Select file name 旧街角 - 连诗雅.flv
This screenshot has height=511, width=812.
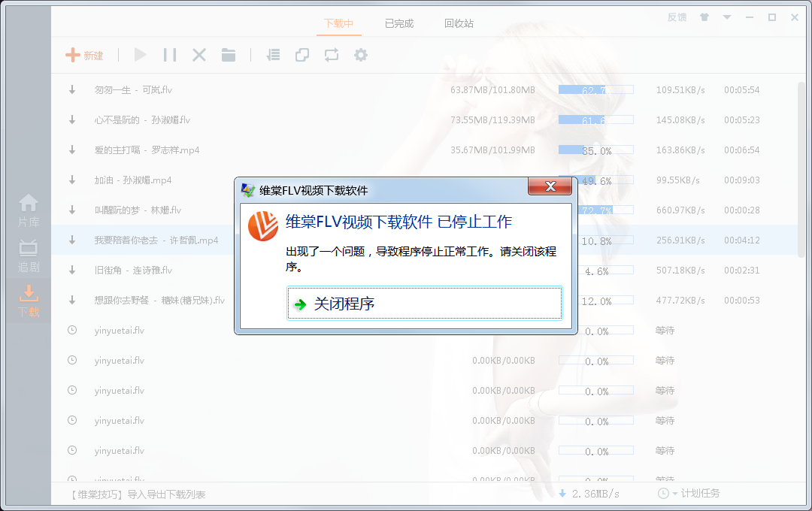(133, 271)
